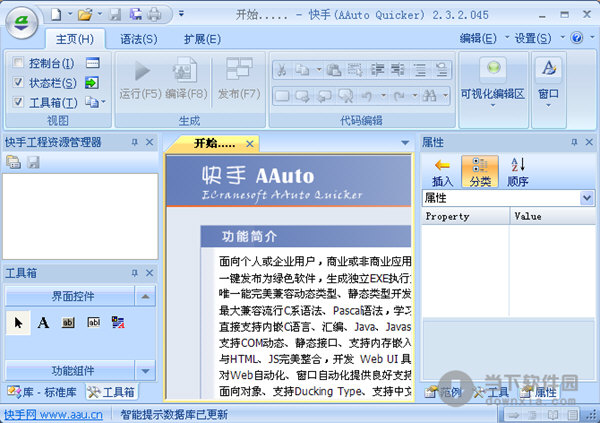Select the first ab button control in 工具箱

pyautogui.click(x=68, y=323)
